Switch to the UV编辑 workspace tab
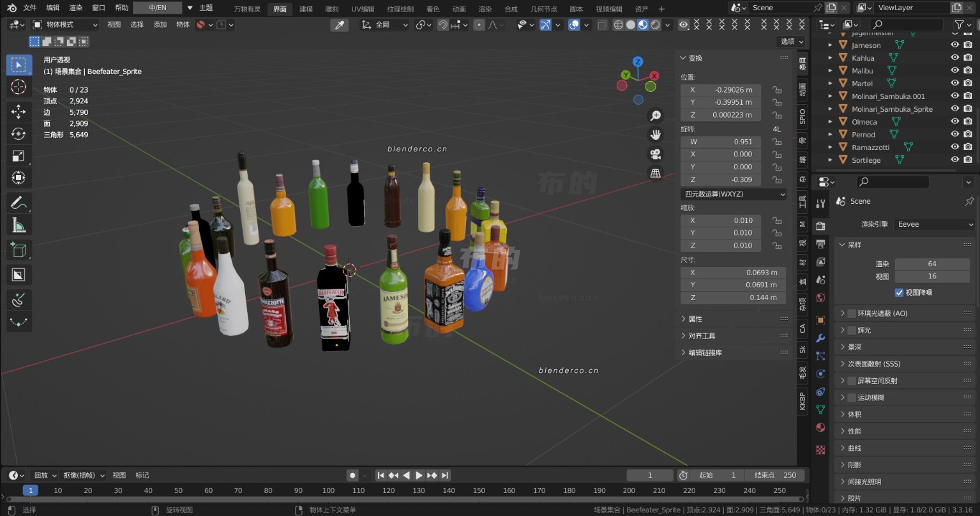Screen dimensions: 980x516 point(363,9)
